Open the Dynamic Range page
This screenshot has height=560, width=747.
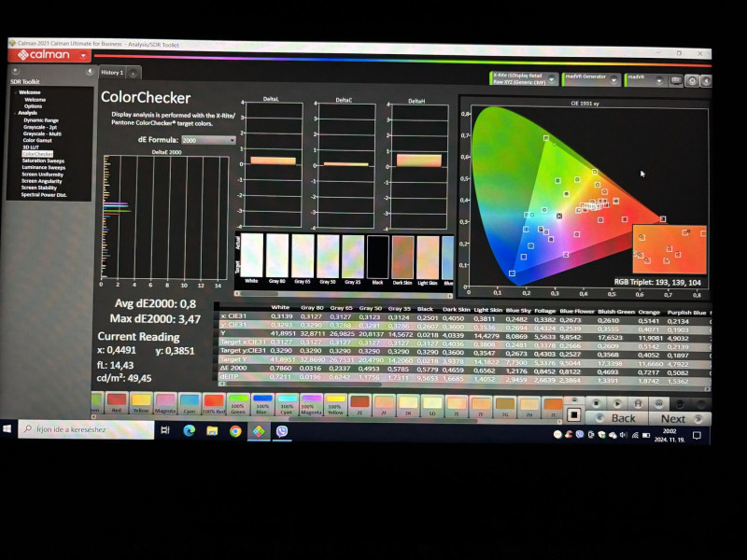(x=40, y=120)
